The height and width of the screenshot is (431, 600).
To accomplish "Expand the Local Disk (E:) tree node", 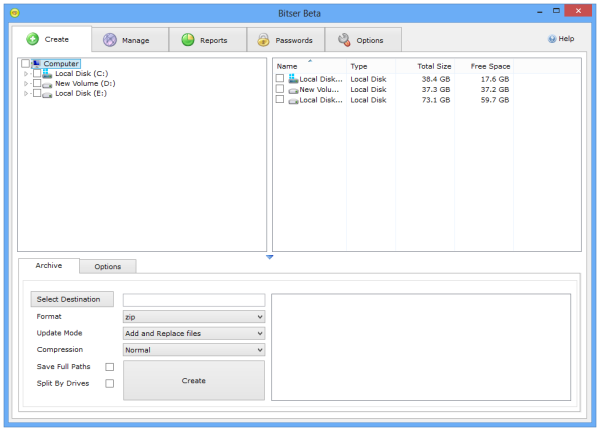I will click(26, 93).
